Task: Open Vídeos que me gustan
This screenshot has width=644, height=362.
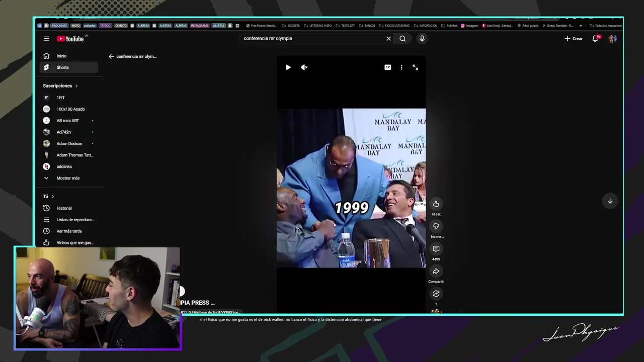Action: [69, 243]
